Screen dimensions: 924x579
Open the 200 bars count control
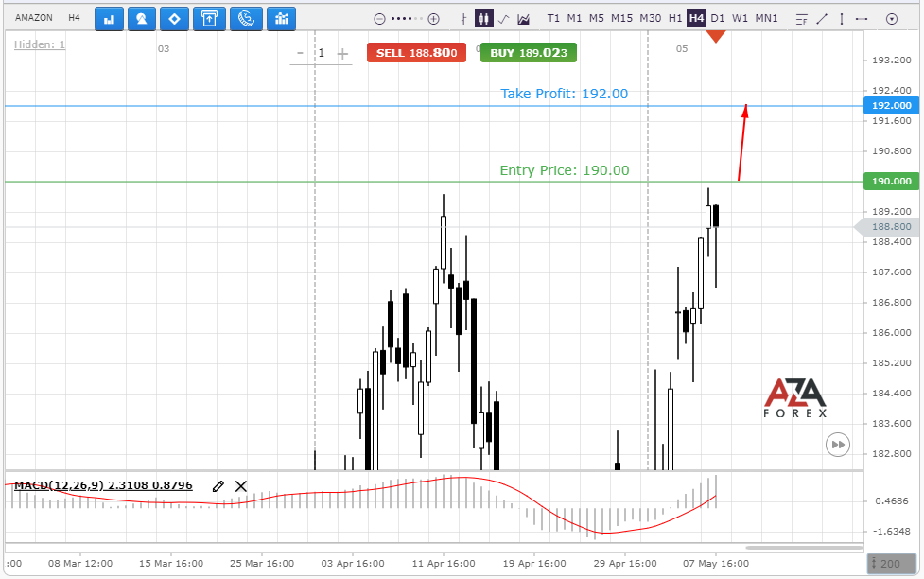pos(891,564)
